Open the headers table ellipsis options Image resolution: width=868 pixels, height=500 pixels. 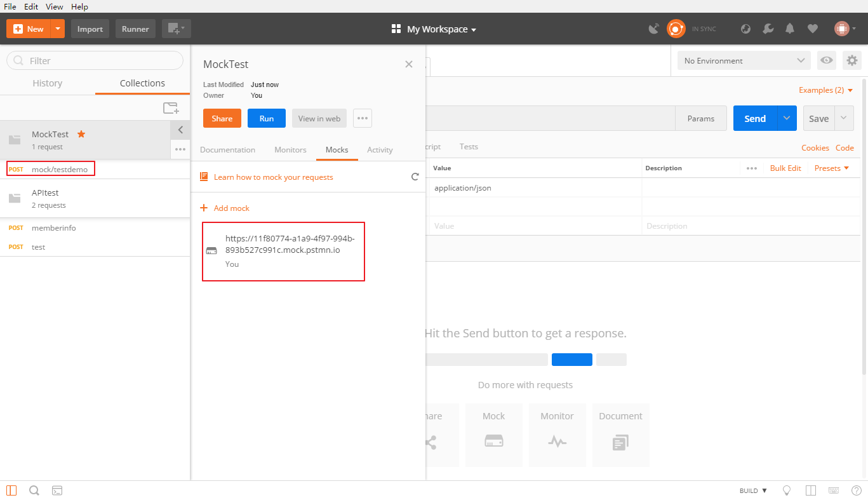pos(752,168)
